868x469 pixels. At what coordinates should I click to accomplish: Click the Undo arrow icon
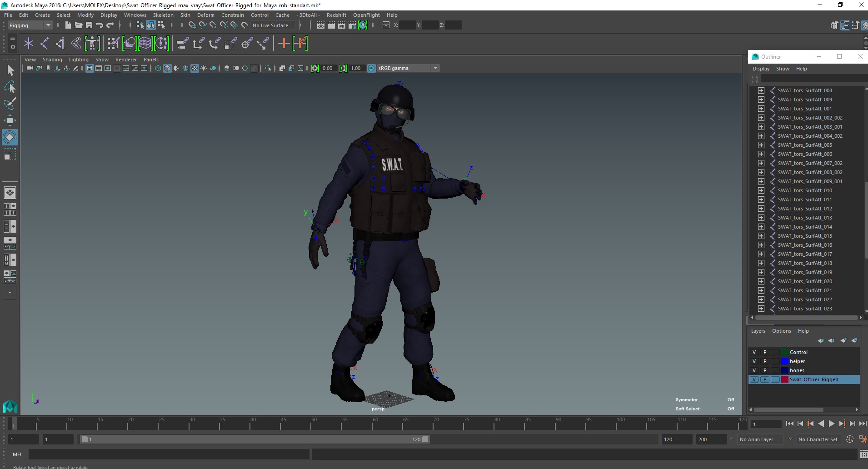click(x=100, y=25)
